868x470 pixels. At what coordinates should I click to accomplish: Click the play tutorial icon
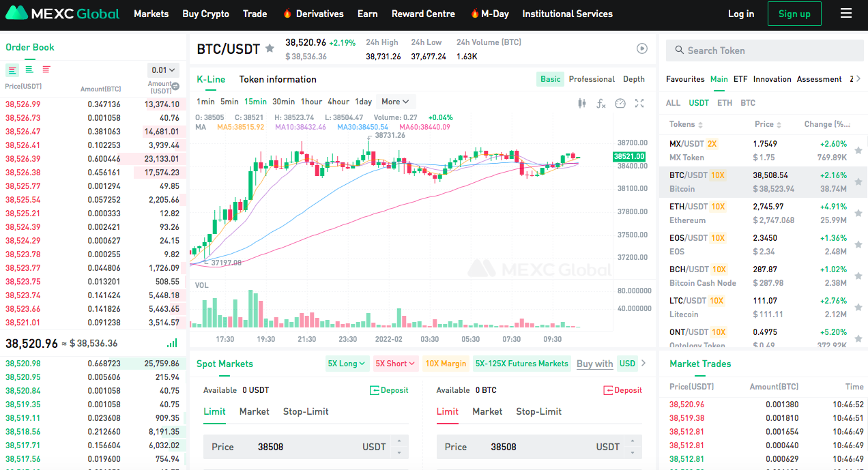click(x=642, y=48)
